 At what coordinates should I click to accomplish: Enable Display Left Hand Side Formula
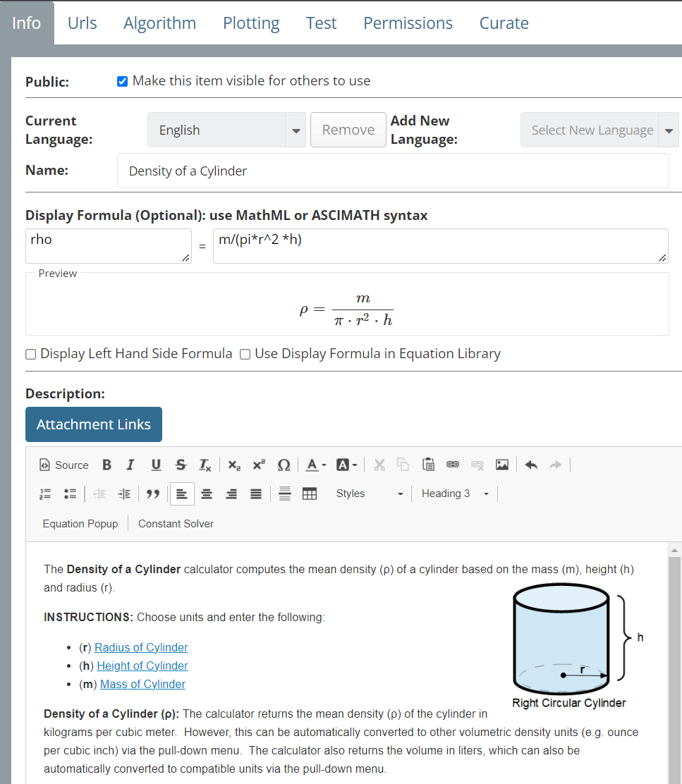coord(31,354)
